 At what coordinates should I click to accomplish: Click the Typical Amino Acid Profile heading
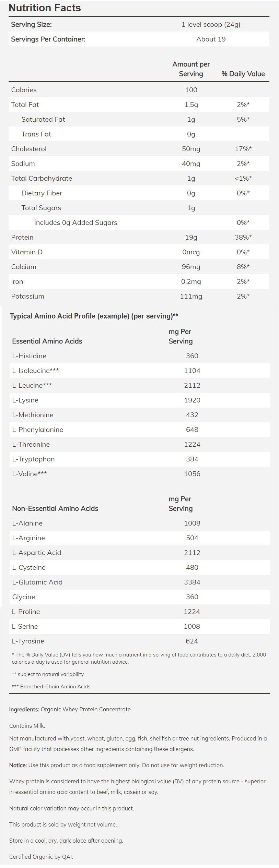coord(94,316)
